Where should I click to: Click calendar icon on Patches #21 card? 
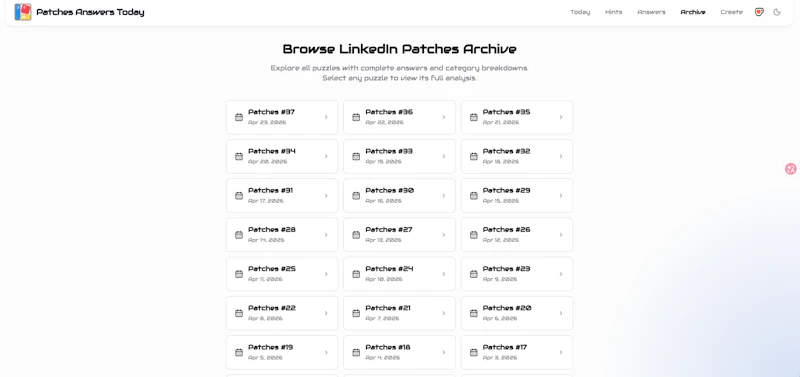tap(356, 313)
